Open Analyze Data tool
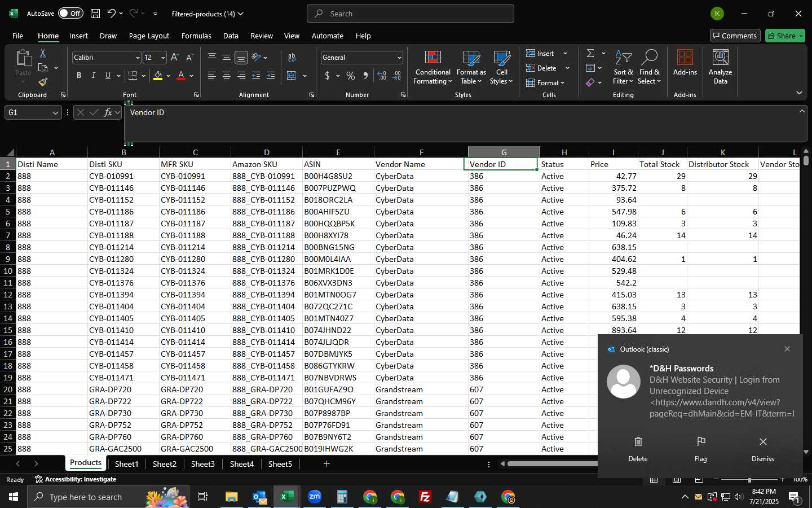Image resolution: width=812 pixels, height=508 pixels. coord(720,67)
